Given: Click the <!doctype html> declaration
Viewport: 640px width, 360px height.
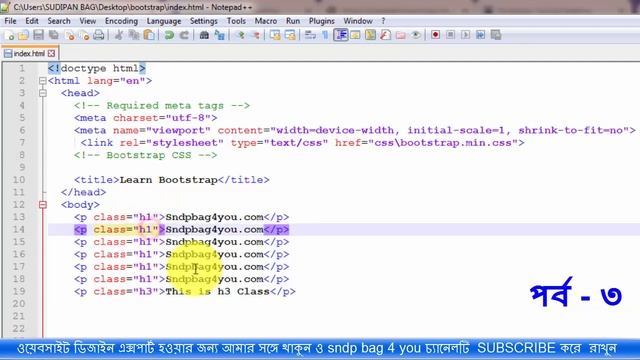Looking at the screenshot, I should coord(97,69).
